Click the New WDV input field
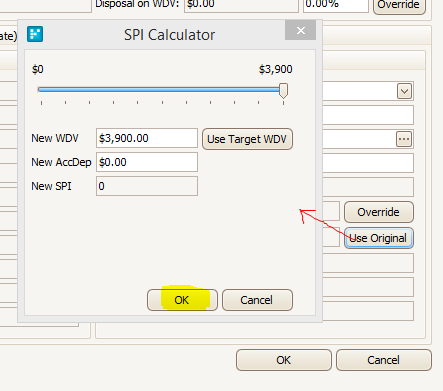Screen dimensions: 443x391 pos(147,138)
